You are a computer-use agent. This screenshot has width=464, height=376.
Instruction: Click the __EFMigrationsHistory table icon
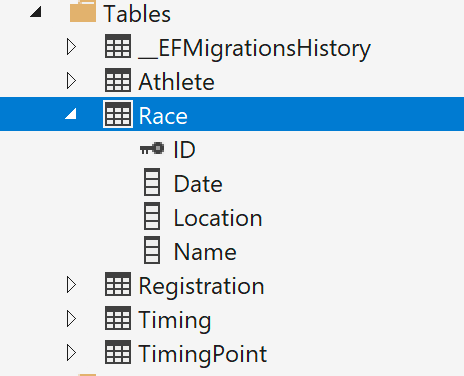[118, 46]
